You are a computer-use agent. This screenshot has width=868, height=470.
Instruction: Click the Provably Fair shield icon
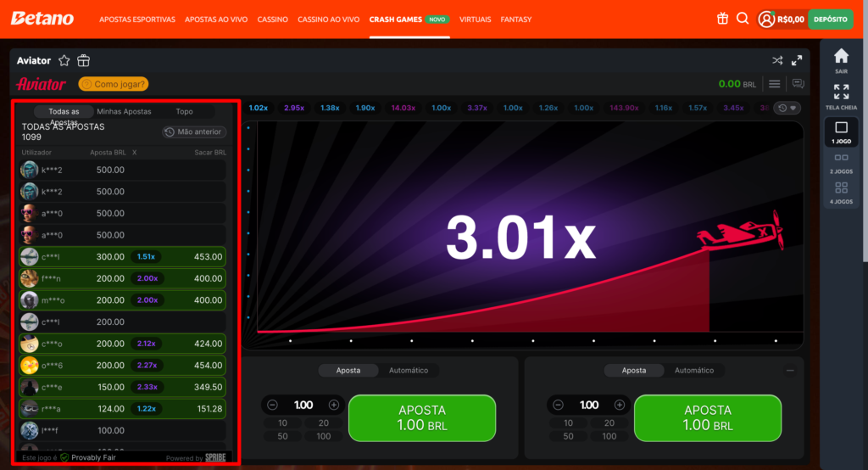(64, 458)
